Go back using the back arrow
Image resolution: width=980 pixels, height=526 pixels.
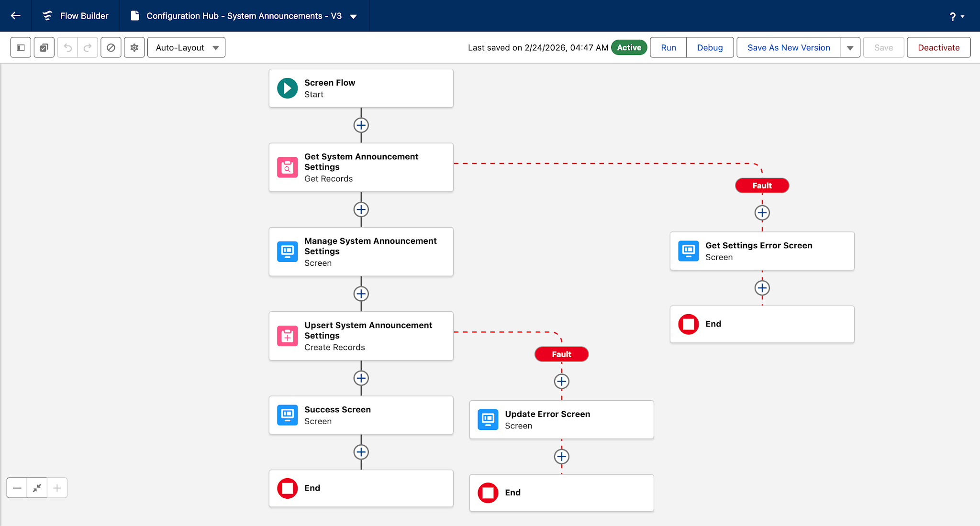point(15,15)
